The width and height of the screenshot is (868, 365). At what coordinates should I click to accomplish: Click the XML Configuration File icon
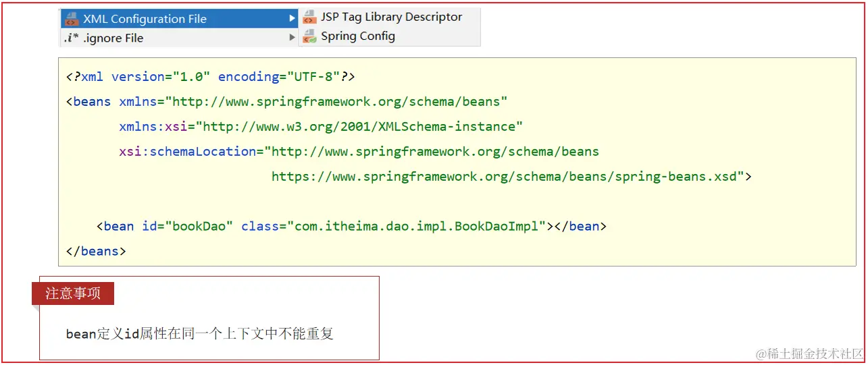click(x=71, y=19)
